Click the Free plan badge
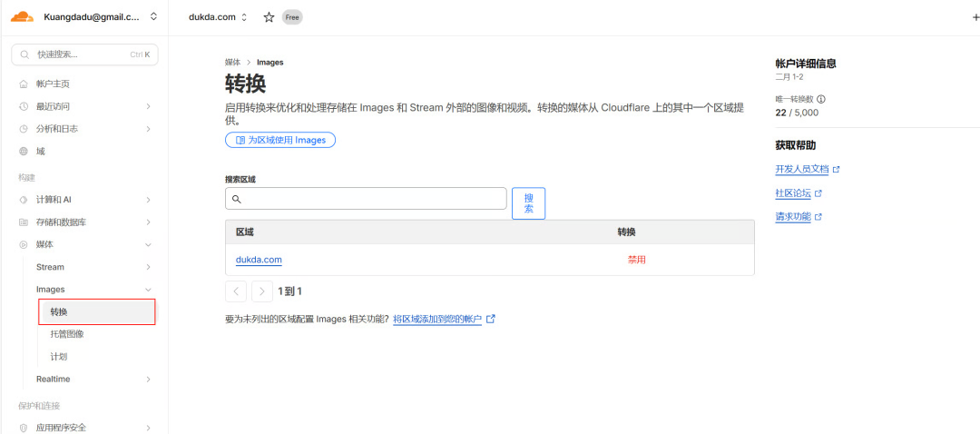980x434 pixels. click(x=292, y=17)
